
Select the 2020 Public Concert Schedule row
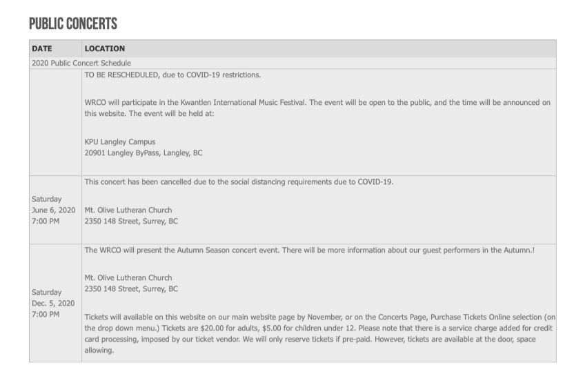[81, 63]
